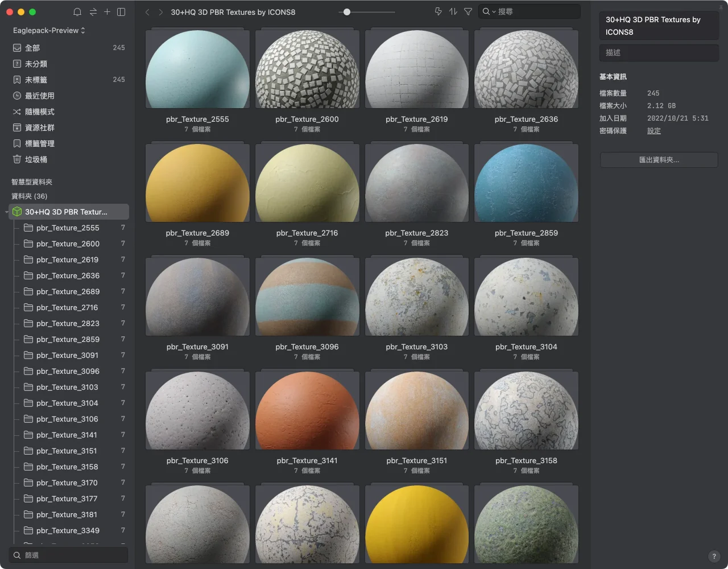Toggle the sidebar layout icon
Image resolution: width=728 pixels, height=569 pixels.
coord(121,12)
